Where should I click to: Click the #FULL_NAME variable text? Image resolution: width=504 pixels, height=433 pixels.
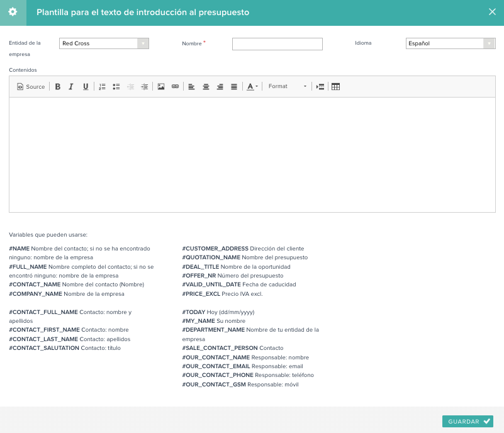[28, 267]
